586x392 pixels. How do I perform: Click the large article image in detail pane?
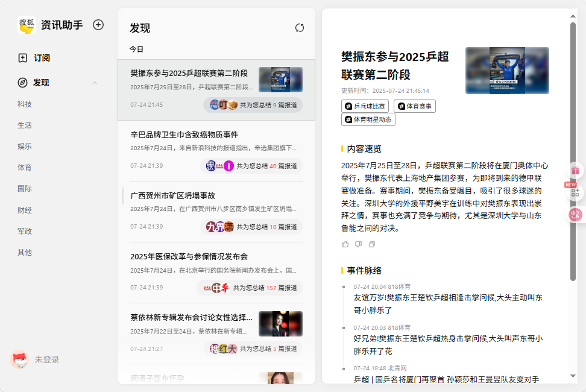[x=507, y=70]
